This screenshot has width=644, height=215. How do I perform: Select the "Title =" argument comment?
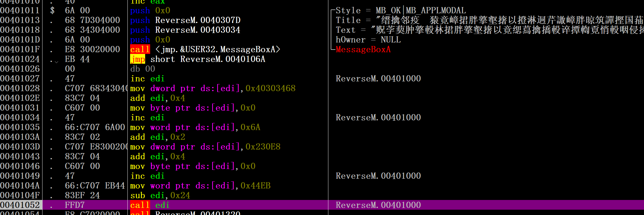point(490,20)
